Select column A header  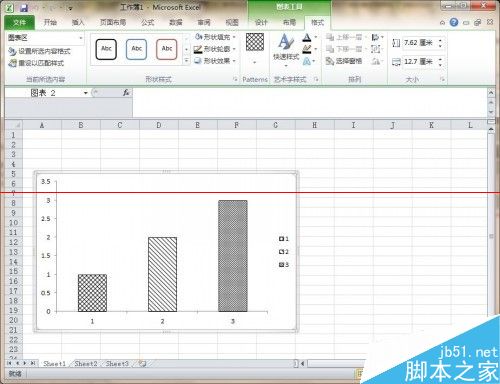click(42, 125)
